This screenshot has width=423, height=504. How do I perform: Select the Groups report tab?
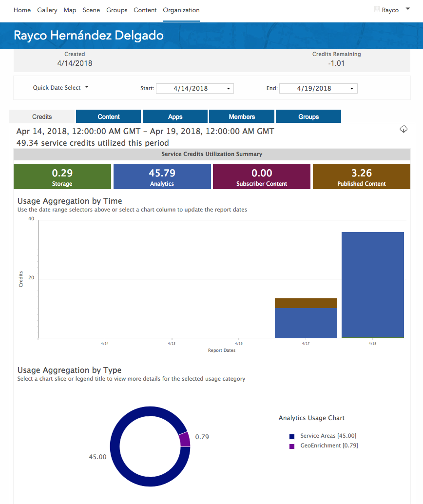pyautogui.click(x=308, y=116)
